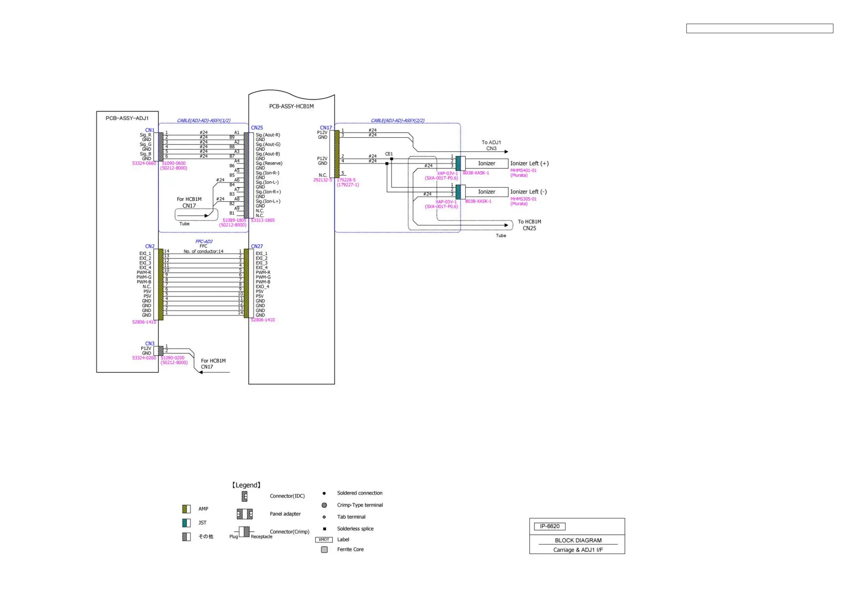Viewport: 868px width, 614px height.
Task: Click the yellow AMP color swatch
Action: click(x=186, y=509)
